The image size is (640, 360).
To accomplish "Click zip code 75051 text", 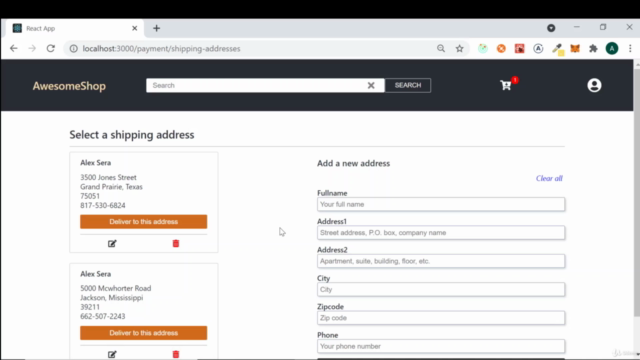I will pos(90,196).
